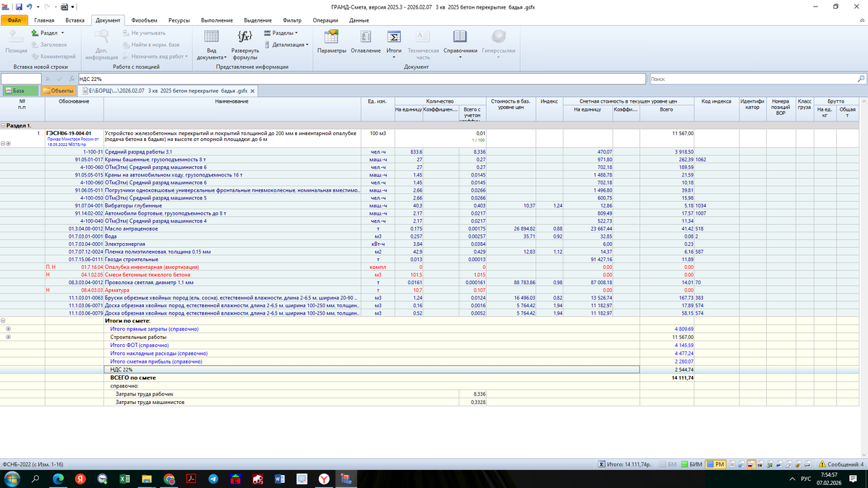This screenshot has width=868, height=488.
Task: Expand the Итого прямые затраты row
Action: pyautogui.click(x=9, y=329)
